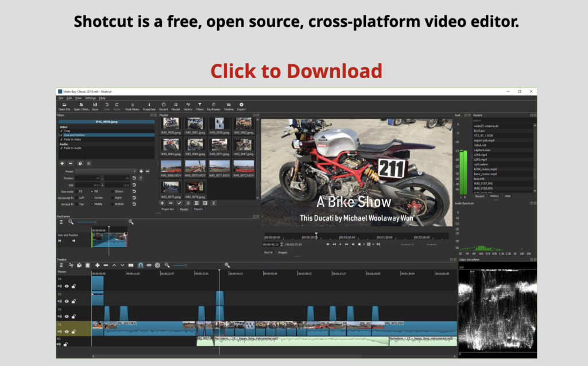Mute track V1 with speaker icon

pyautogui.click(x=59, y=332)
